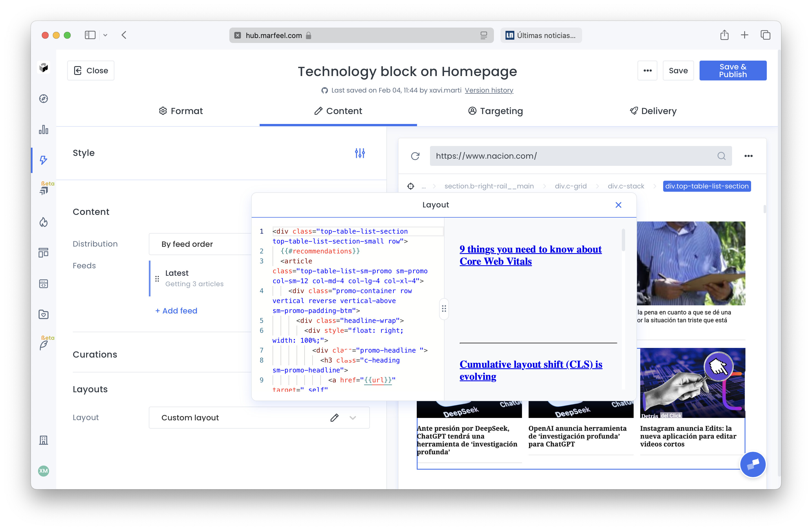Open the Version history link
Screen dimensions: 812x530
tap(489, 90)
